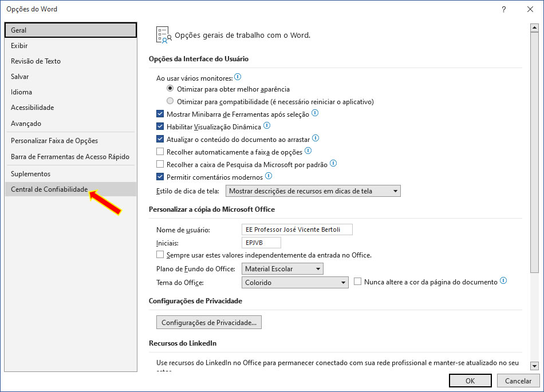544x392 pixels.
Task: Click the general options header icon
Action: (164, 35)
